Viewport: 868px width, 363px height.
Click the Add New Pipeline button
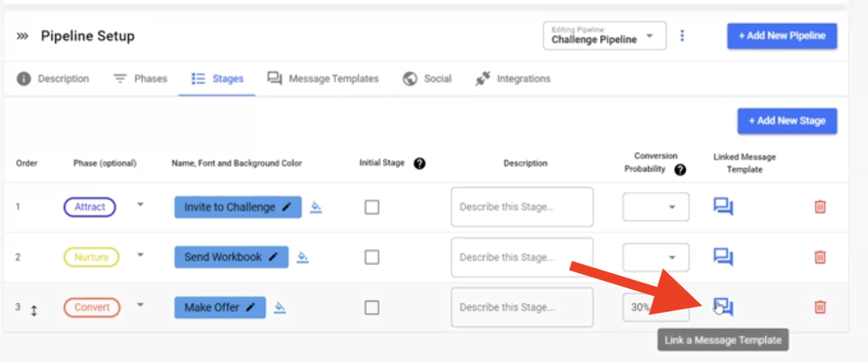click(782, 36)
